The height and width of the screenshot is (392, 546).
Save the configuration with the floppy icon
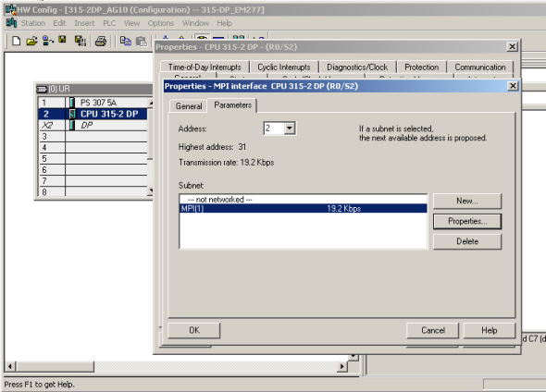click(x=62, y=40)
